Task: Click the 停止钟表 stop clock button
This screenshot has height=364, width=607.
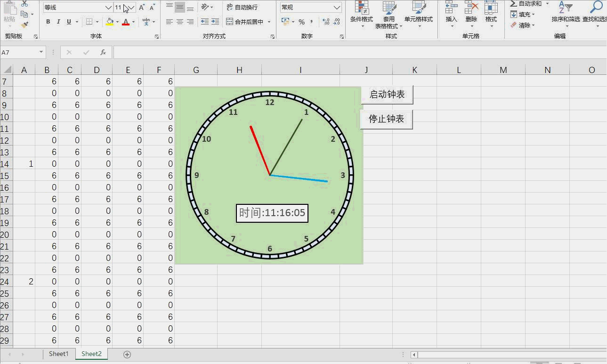Action: coord(387,119)
